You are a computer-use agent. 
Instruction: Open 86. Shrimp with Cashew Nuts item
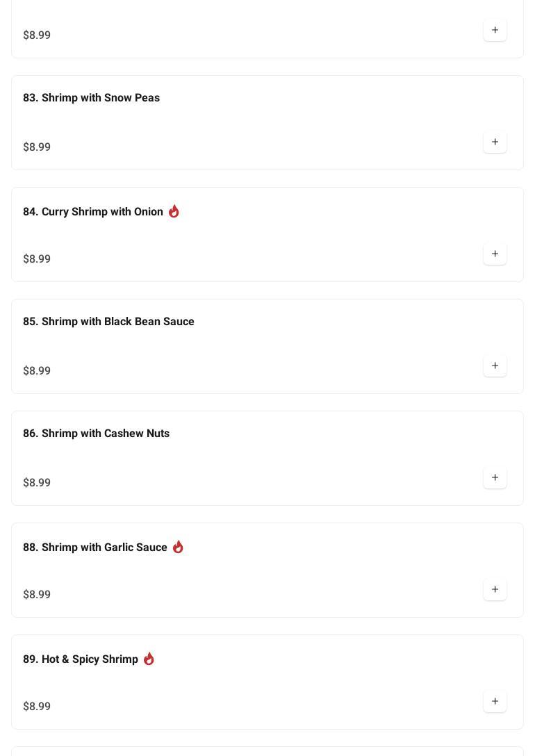[96, 434]
